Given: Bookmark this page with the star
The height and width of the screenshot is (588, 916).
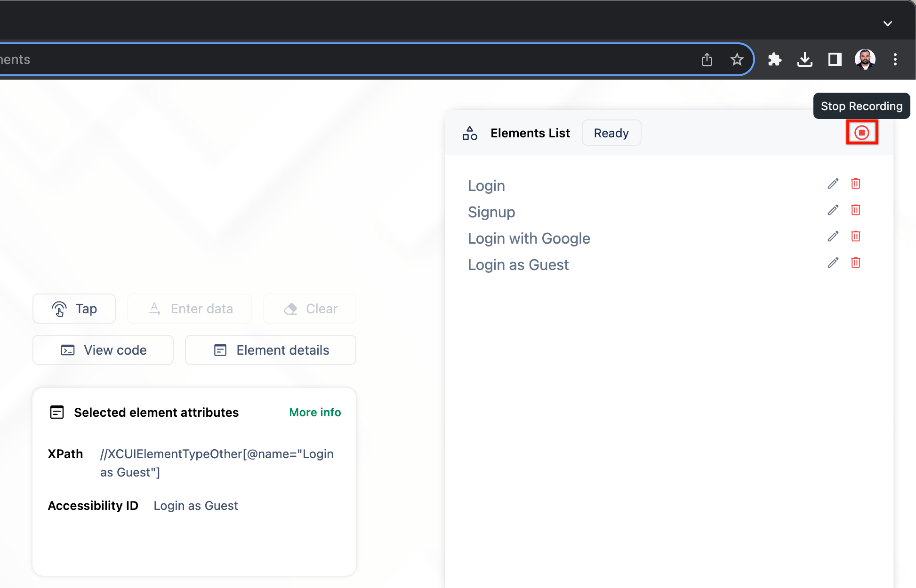Looking at the screenshot, I should 737,59.
